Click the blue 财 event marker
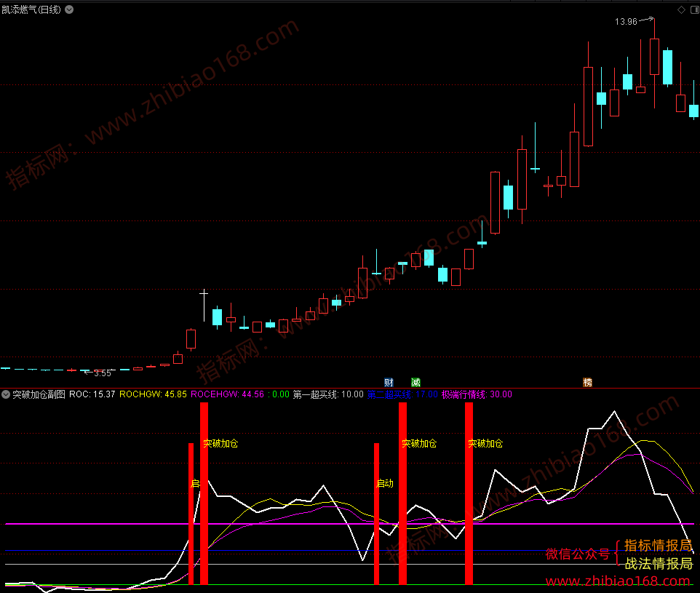700x593 pixels. tap(389, 382)
